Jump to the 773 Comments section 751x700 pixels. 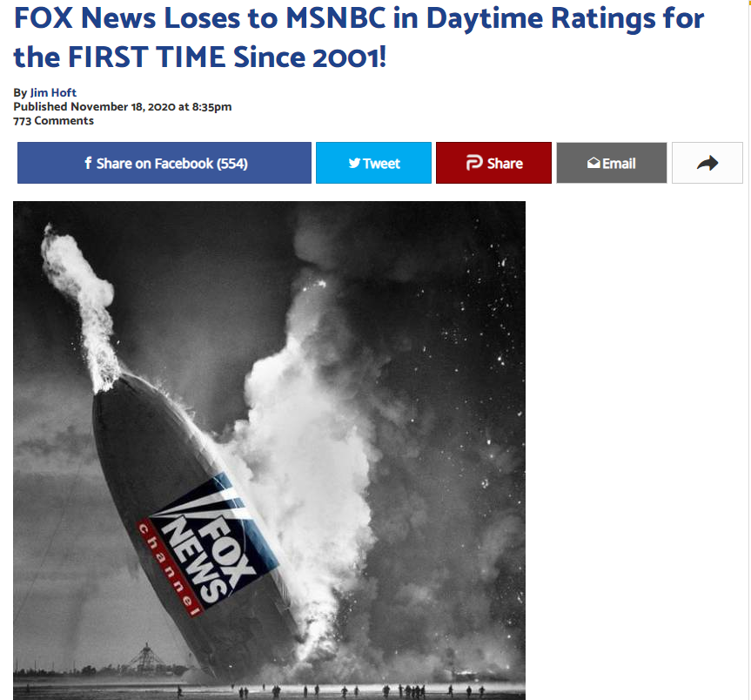pos(54,121)
